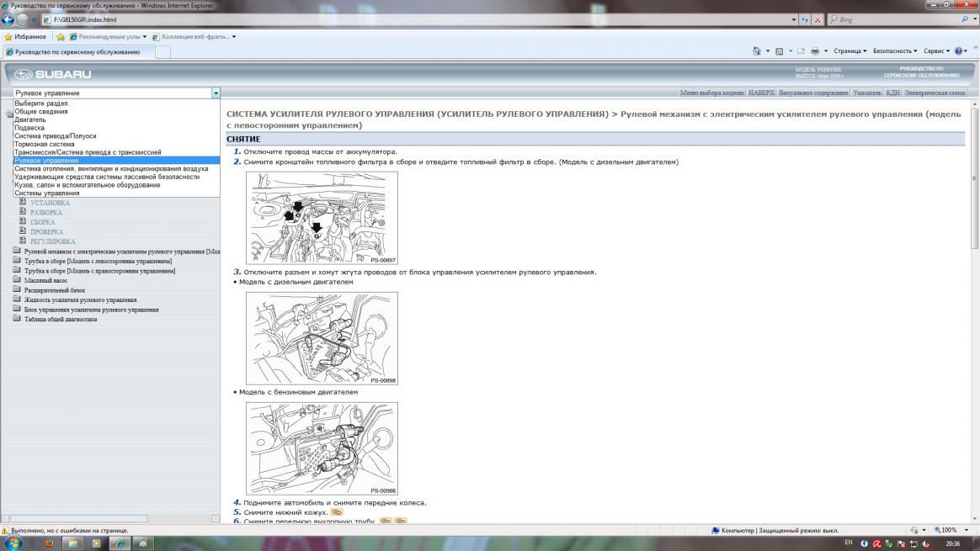
Task: Open the 'Сервис' menu dropdown
Action: click(936, 51)
